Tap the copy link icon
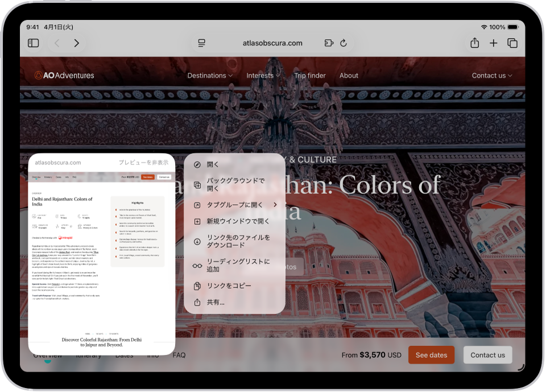546x392 pixels. click(197, 286)
